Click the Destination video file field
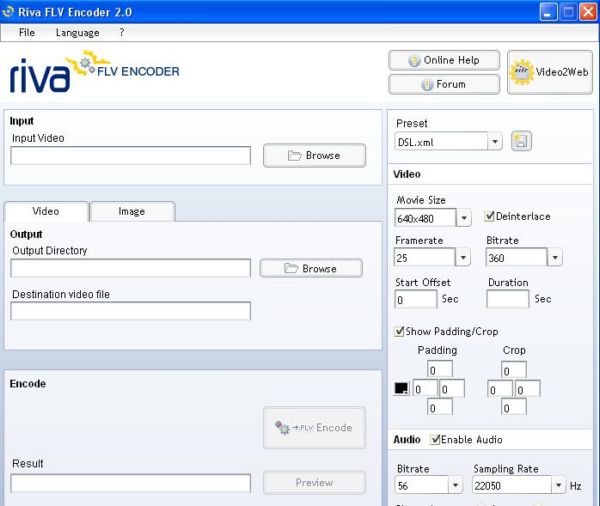600x506 pixels. pyautogui.click(x=130, y=311)
